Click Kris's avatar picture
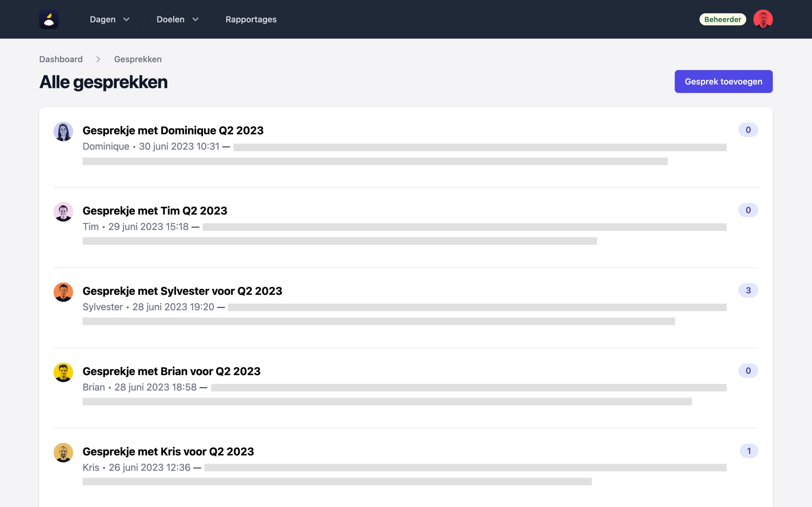The width and height of the screenshot is (812, 507). click(63, 452)
